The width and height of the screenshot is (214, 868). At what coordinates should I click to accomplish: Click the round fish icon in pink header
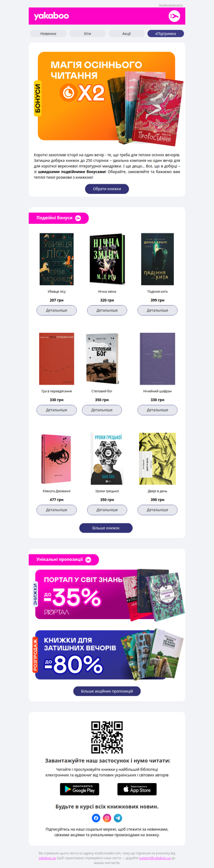(174, 16)
